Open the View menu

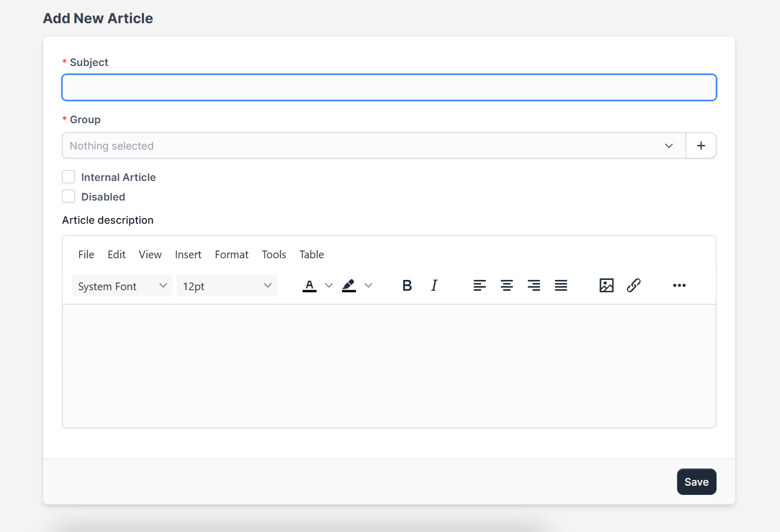[150, 255]
